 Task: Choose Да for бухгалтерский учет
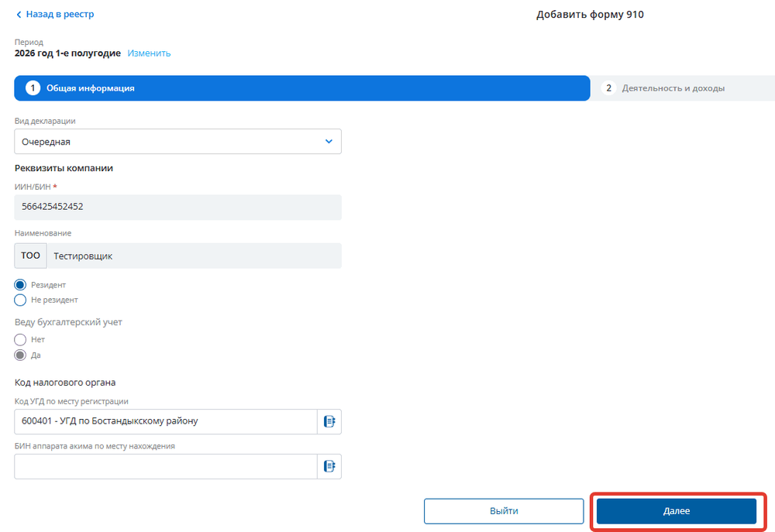pos(20,355)
